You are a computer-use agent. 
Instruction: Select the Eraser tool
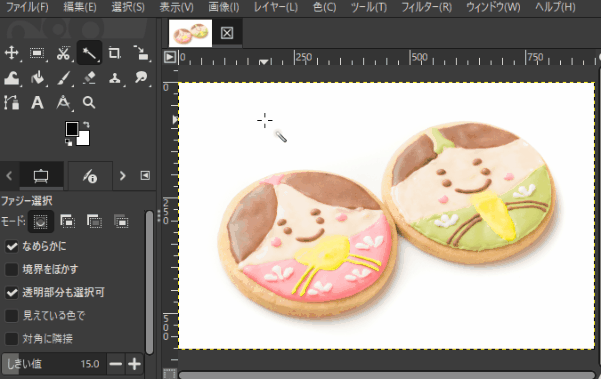point(89,78)
